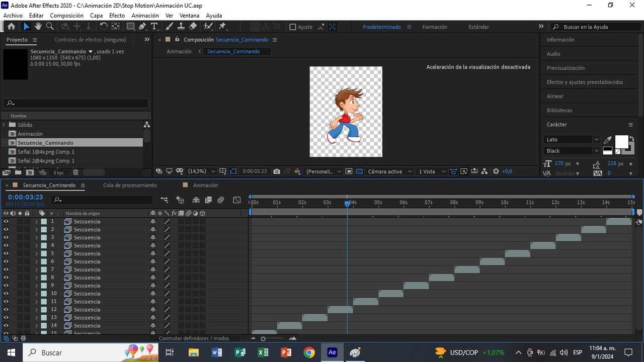Expand layer 10 Seccuencia properties
Screen dimensions: 644x362
click(x=36, y=294)
